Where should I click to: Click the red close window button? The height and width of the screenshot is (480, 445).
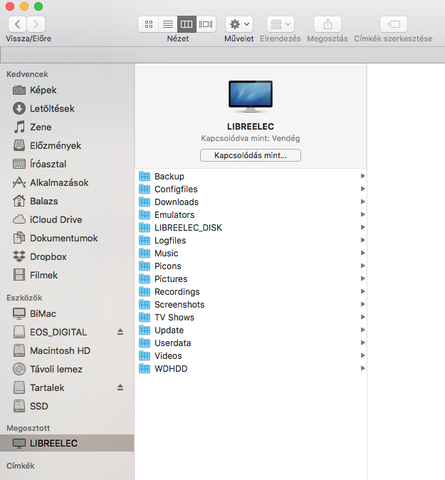[x=10, y=6]
